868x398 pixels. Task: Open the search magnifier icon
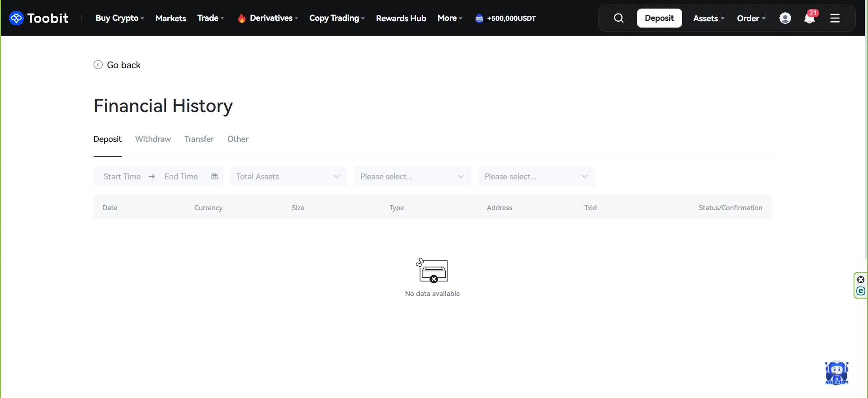[618, 18]
